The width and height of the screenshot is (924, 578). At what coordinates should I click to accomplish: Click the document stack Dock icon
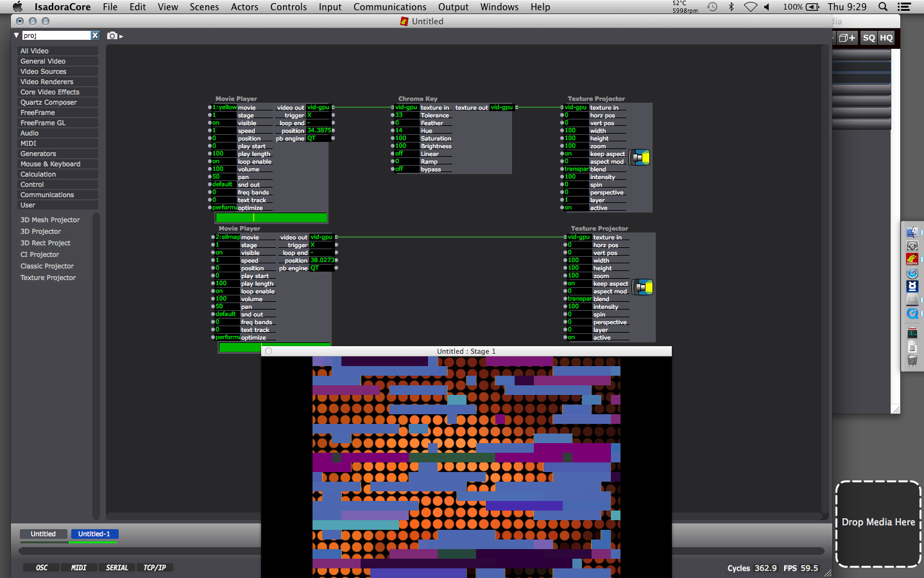912,347
